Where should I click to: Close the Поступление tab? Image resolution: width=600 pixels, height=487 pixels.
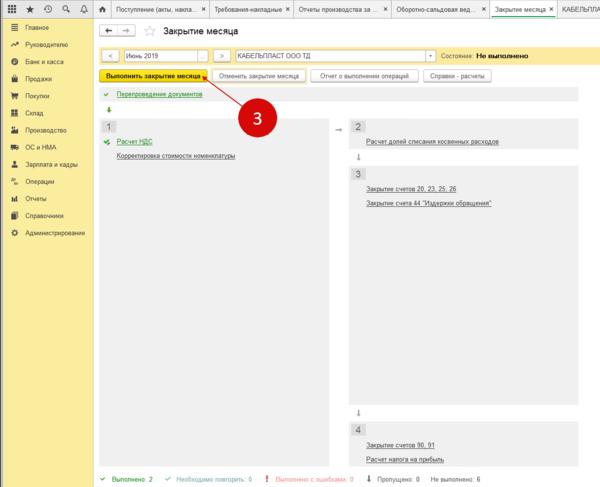tap(204, 9)
